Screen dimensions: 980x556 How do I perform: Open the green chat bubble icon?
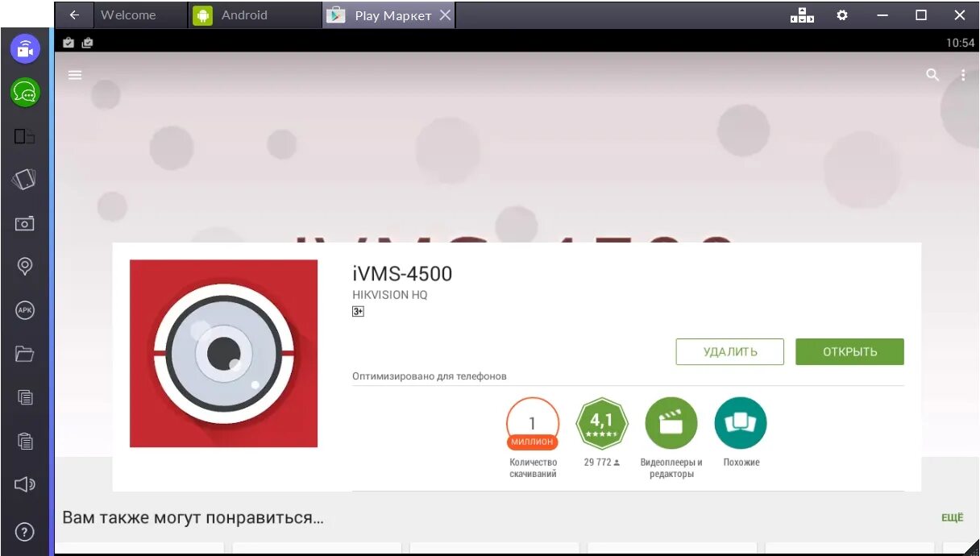click(x=25, y=93)
